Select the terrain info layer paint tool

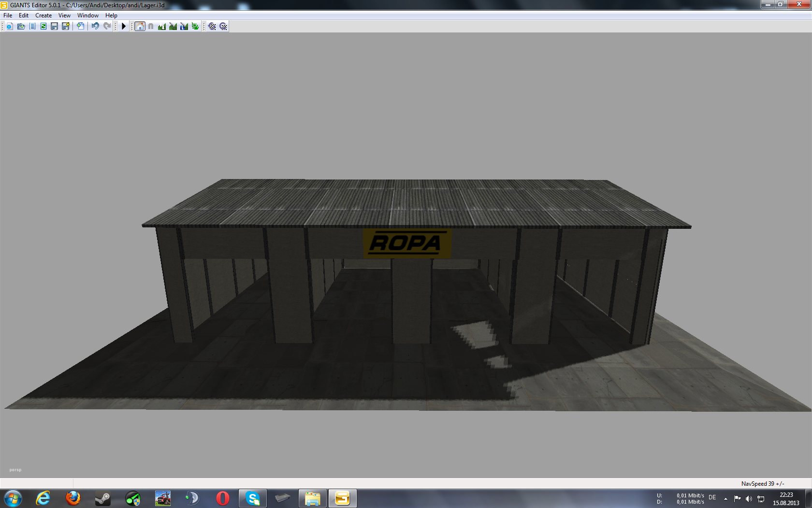coord(184,26)
